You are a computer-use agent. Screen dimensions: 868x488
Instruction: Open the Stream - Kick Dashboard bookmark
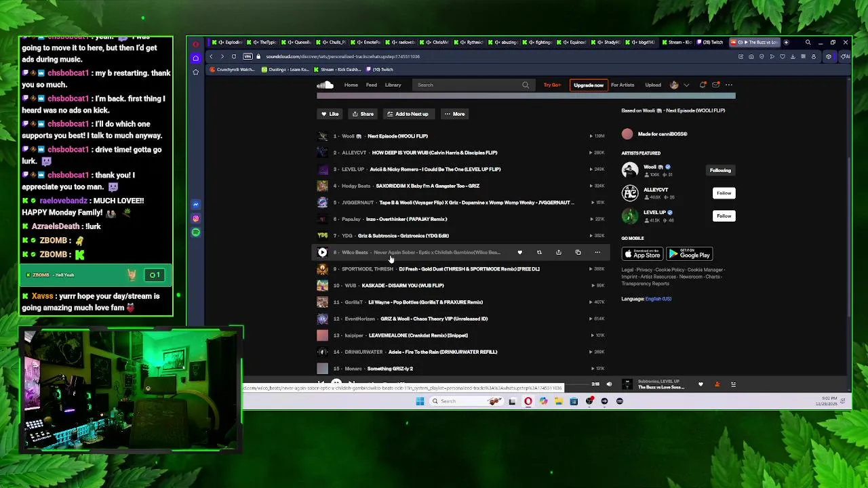336,69
